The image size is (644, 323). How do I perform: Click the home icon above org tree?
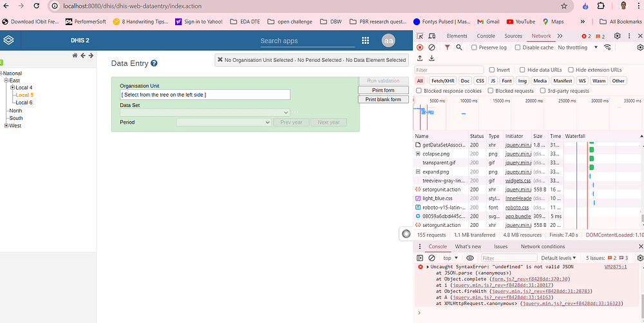point(75,55)
